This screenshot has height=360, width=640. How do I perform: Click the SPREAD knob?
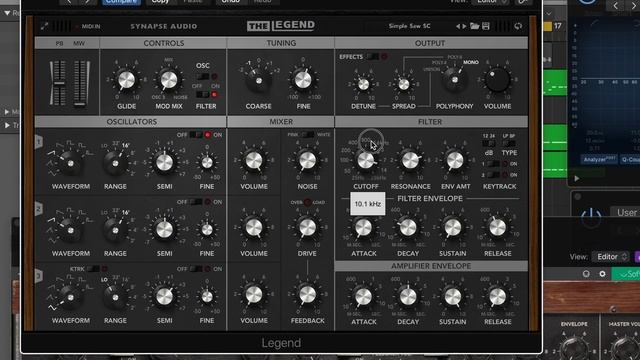point(404,84)
